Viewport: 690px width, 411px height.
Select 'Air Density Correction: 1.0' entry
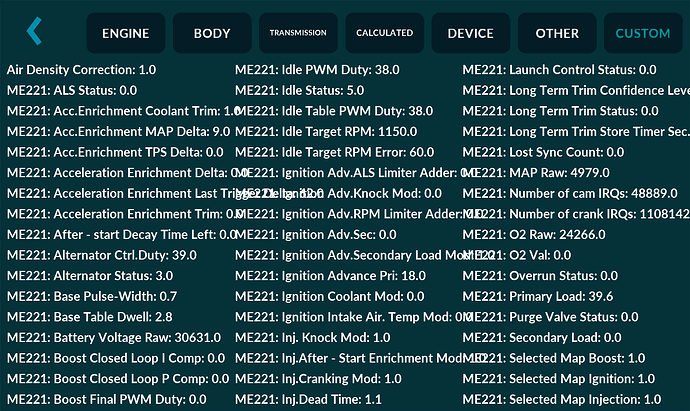point(81,70)
